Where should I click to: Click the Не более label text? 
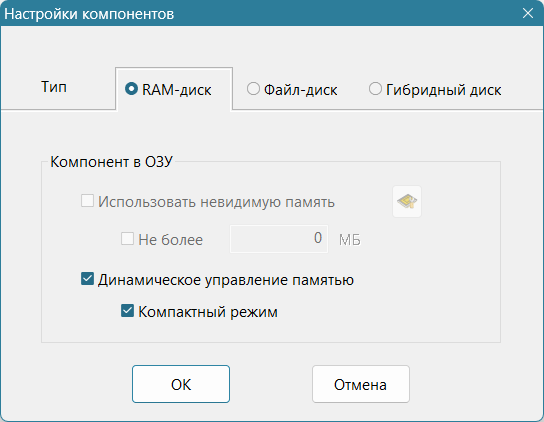171,240
